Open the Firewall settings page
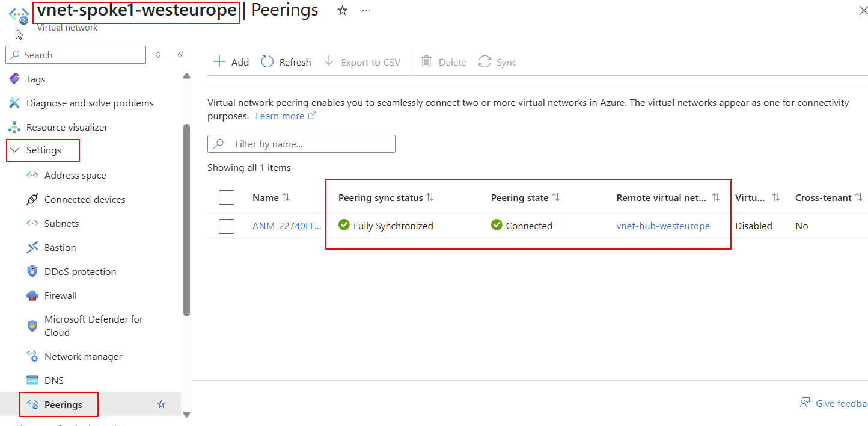Viewport: 868px width, 426px height. pos(60,295)
